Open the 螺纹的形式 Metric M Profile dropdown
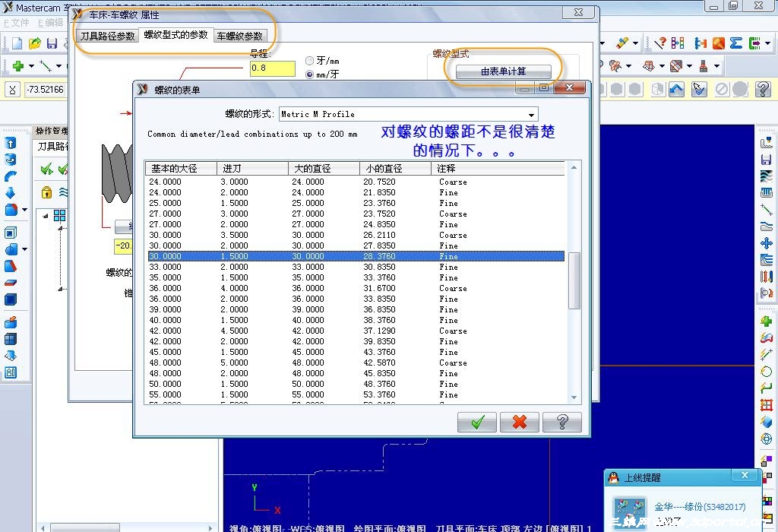The width and height of the screenshot is (778, 532). (408, 114)
